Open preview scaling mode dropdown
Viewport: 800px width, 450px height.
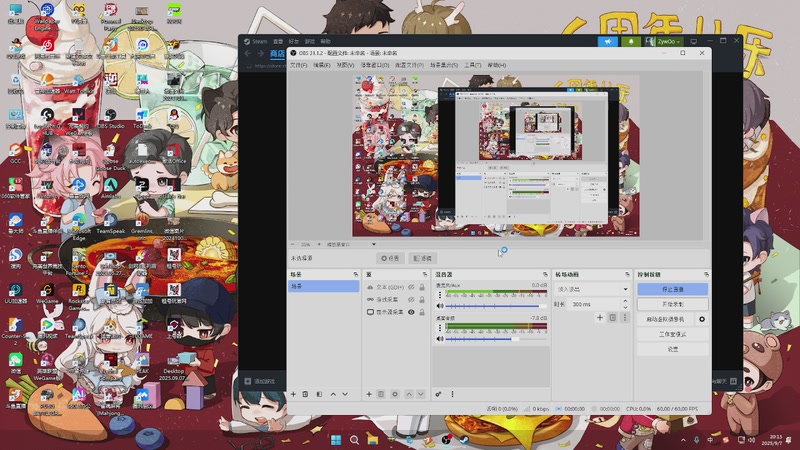(x=351, y=244)
